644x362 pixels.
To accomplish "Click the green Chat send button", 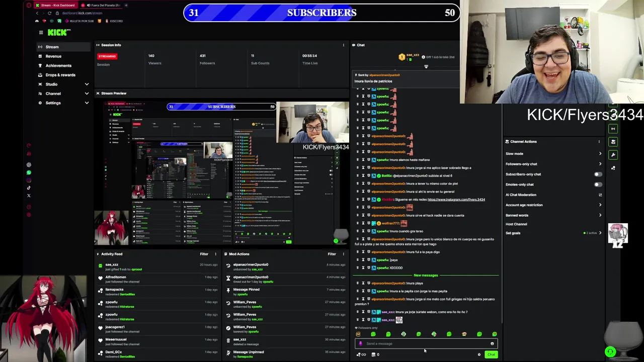I will [491, 355].
